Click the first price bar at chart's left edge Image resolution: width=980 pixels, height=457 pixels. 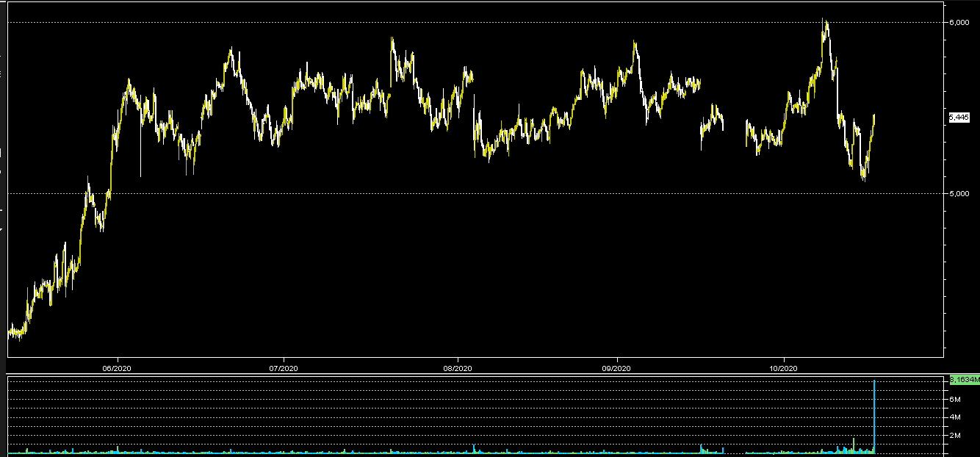coord(10,331)
